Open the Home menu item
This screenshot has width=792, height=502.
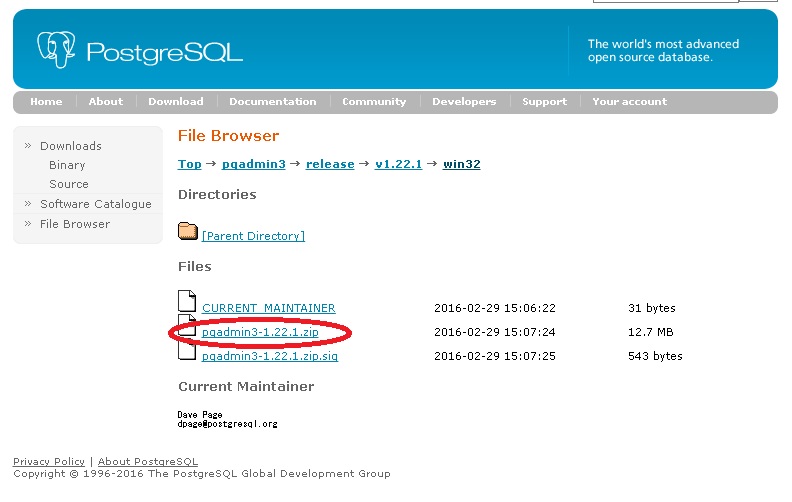pos(46,102)
